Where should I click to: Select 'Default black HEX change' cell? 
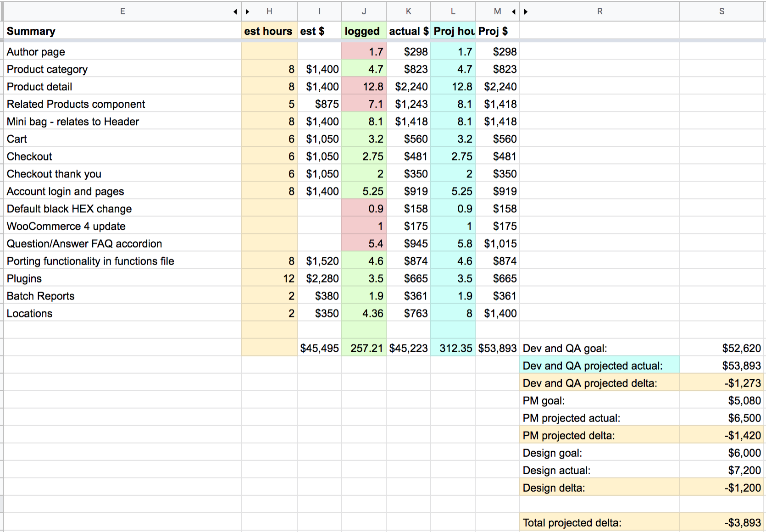click(122, 208)
